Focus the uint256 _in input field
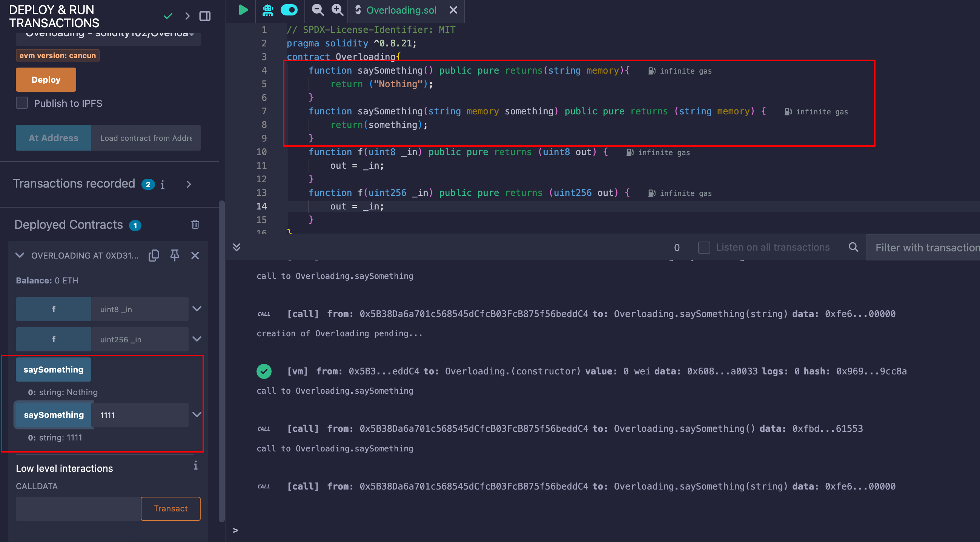Viewport: 980px width, 542px height. [140, 339]
